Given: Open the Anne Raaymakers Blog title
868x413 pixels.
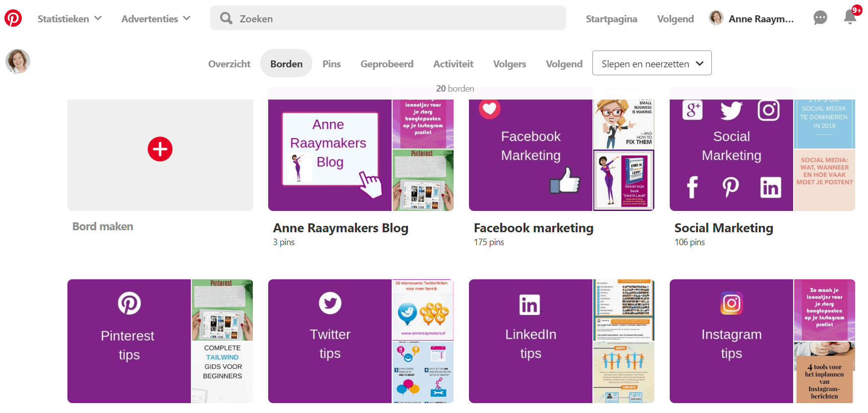Looking at the screenshot, I should pyautogui.click(x=341, y=228).
